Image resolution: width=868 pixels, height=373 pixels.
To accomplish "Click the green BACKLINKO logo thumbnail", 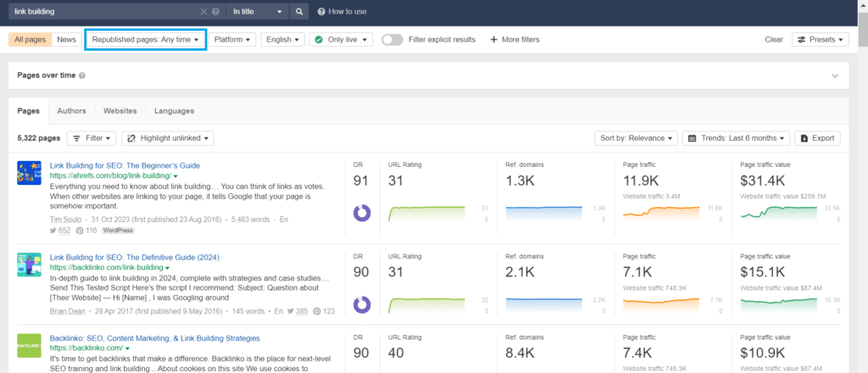I will tap(30, 346).
